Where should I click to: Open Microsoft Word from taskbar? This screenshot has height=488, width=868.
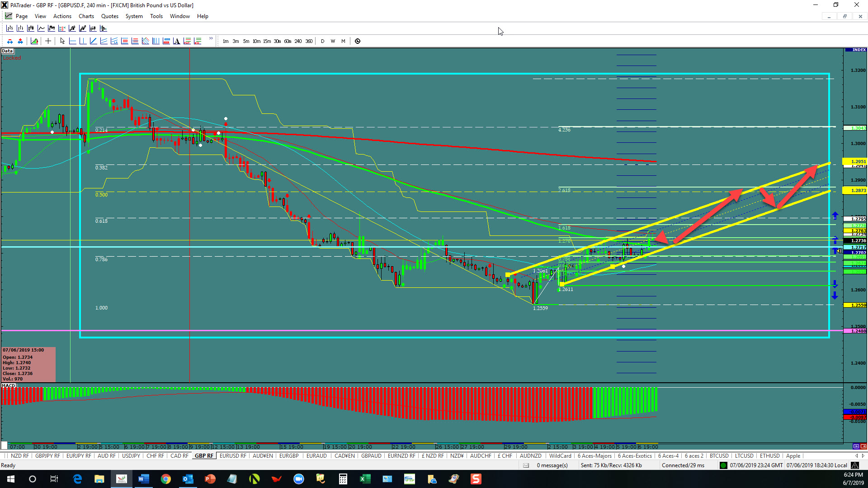point(144,479)
